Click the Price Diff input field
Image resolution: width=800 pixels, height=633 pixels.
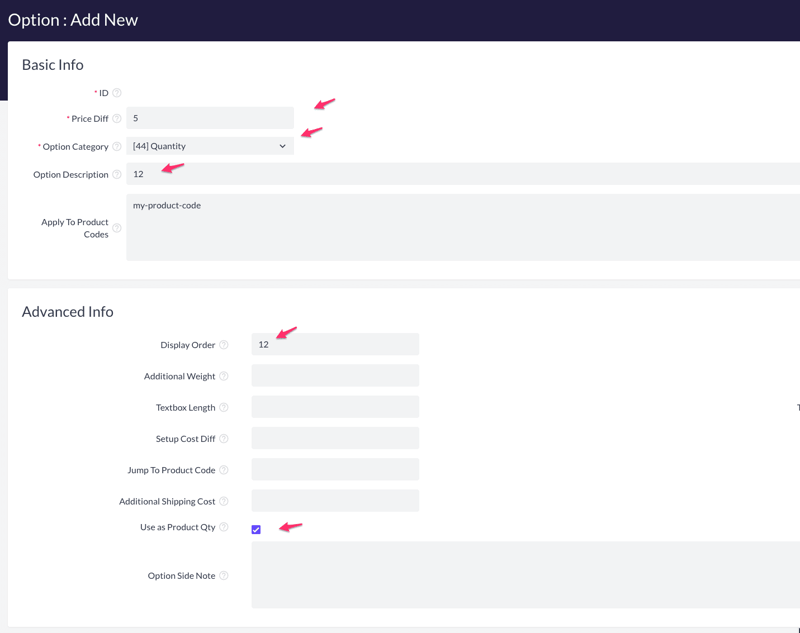(210, 118)
